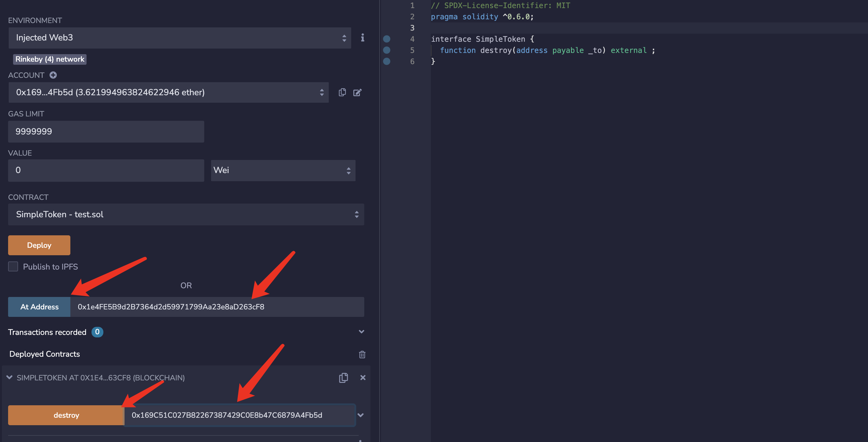Click the plus icon next to ACCOUNT
868x442 pixels.
click(x=53, y=75)
